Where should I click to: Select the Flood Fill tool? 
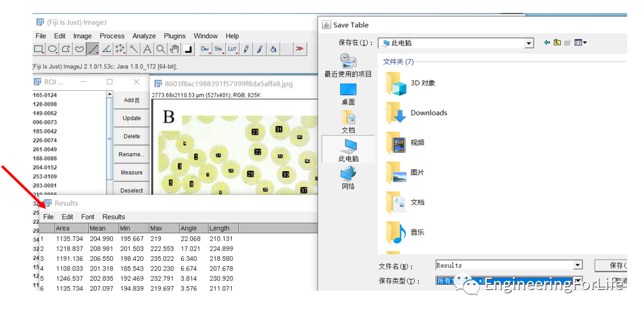coord(273,49)
